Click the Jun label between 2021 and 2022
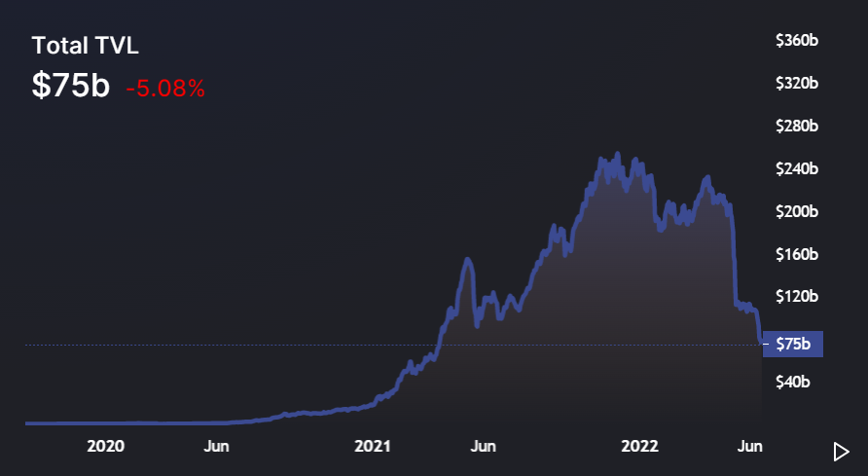Screen dimensions: 868x476 (484, 446)
